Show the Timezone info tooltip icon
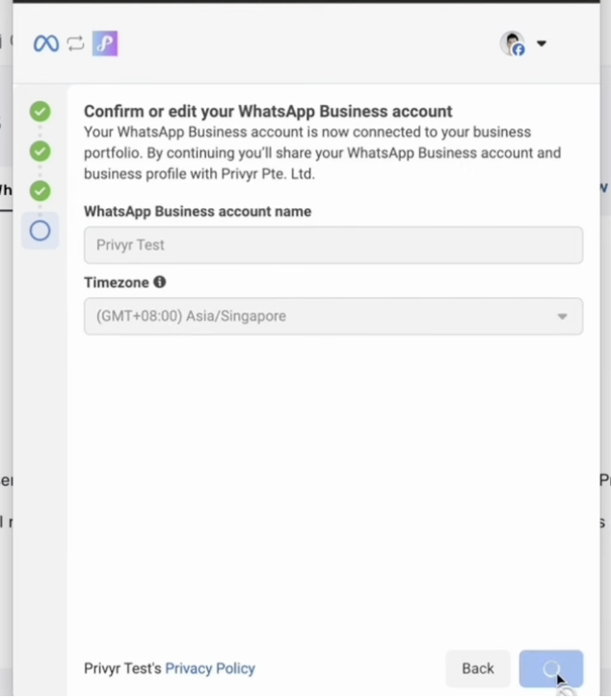This screenshot has width=611, height=700. coord(160,283)
